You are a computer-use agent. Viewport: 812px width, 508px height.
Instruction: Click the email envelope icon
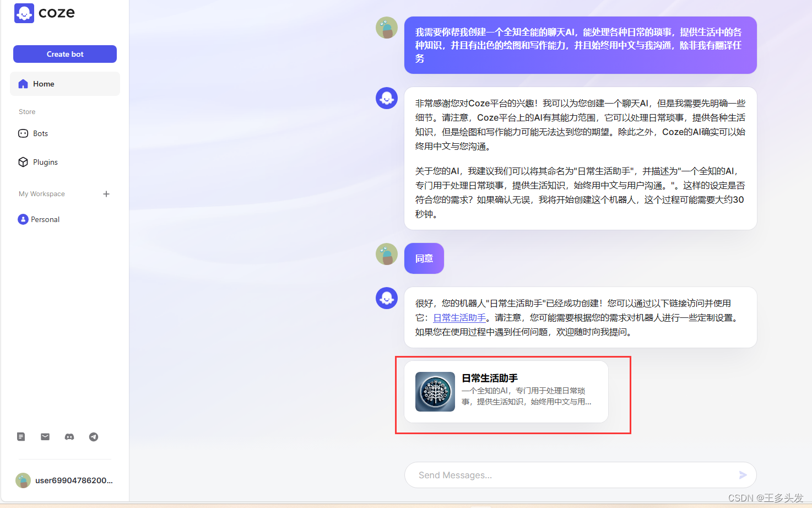pyautogui.click(x=45, y=437)
